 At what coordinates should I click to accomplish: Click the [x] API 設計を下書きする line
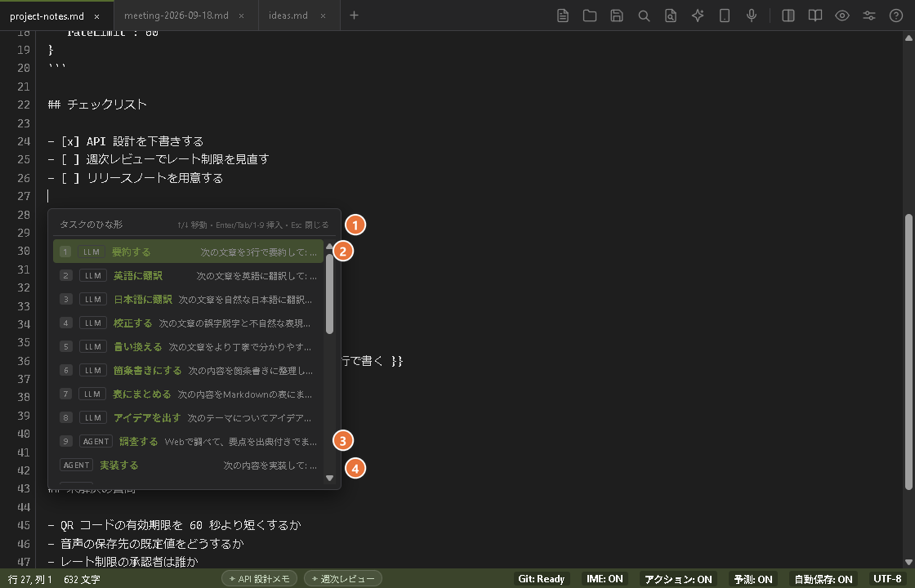[x=126, y=141]
